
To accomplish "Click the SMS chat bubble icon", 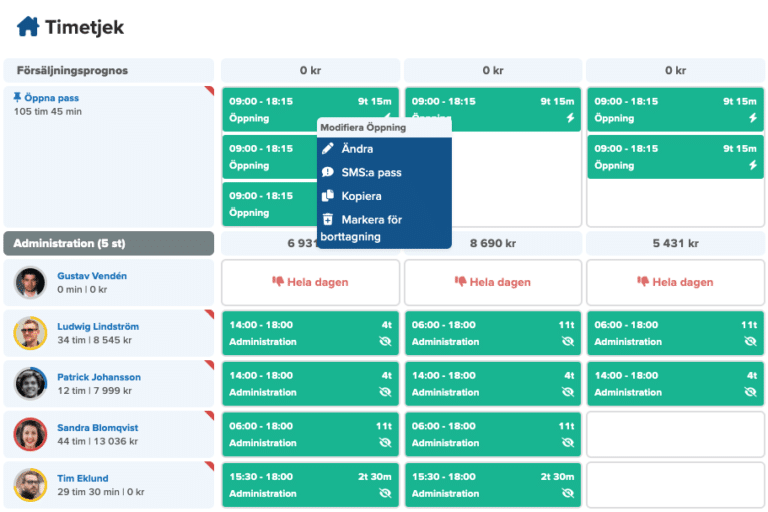I will click(328, 172).
